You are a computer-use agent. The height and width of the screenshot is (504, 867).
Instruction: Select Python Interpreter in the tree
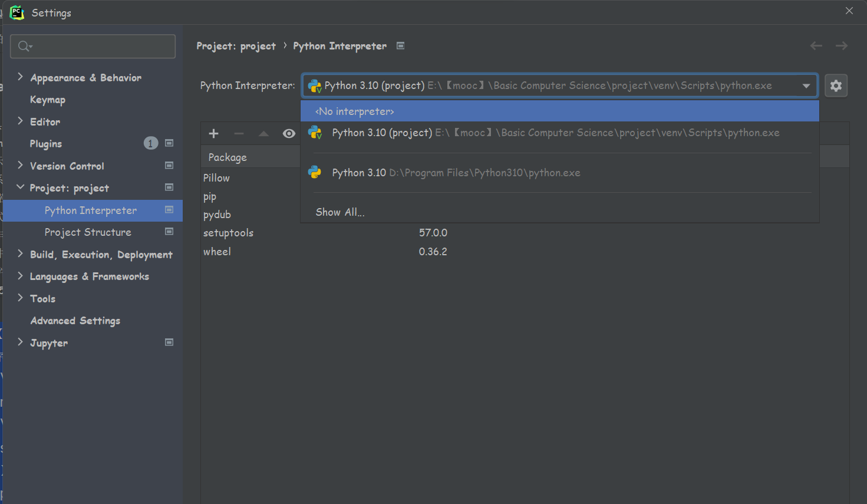[x=91, y=210]
